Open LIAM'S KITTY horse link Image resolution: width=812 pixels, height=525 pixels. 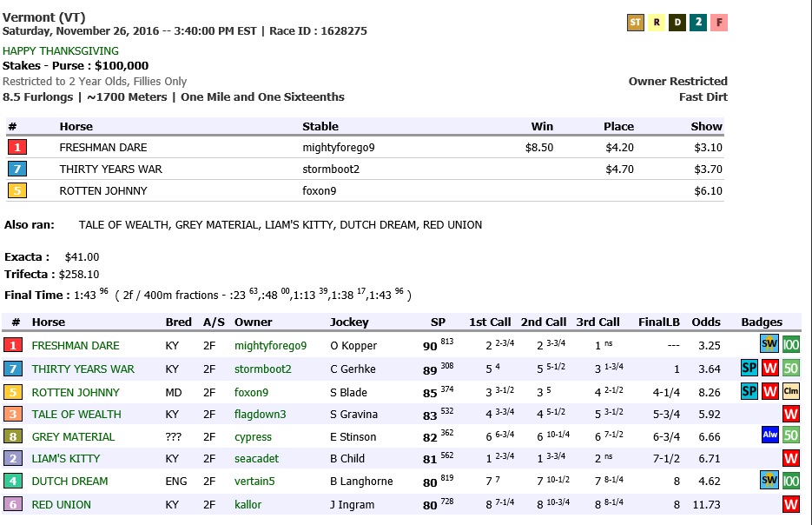[x=66, y=458]
